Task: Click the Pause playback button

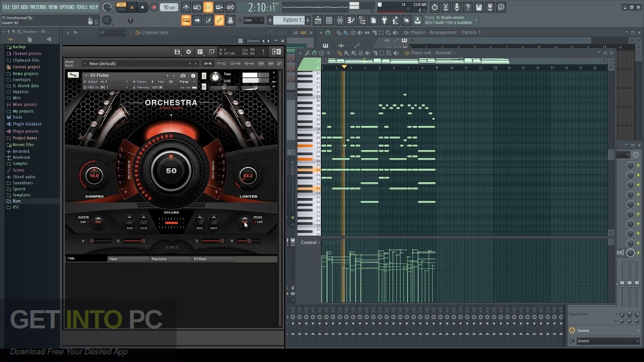Action: pyautogui.click(x=132, y=7)
